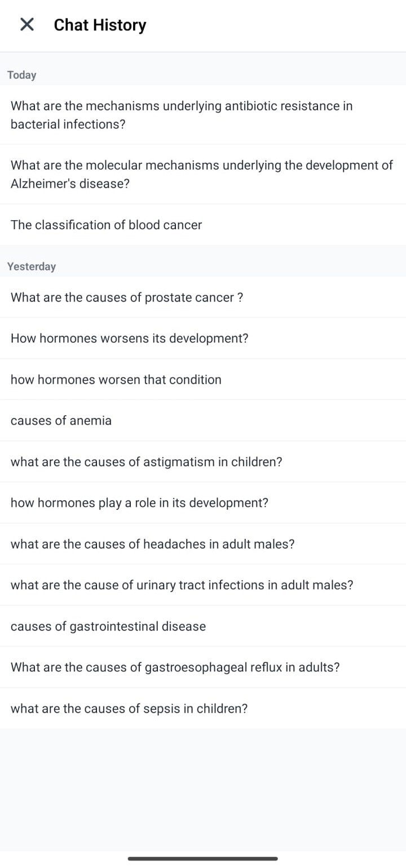Viewport: 406px width, 868px height.
Task: Select "How hormones worsens its development?" entry
Action: click(130, 339)
